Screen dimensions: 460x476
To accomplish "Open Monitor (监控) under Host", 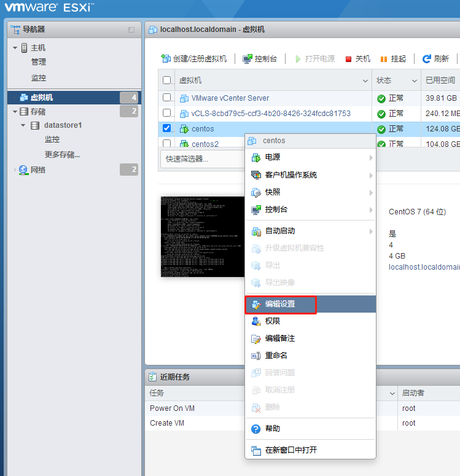I will [x=39, y=78].
